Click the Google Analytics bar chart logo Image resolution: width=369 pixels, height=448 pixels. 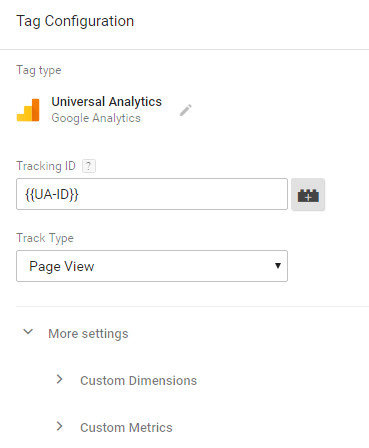(28, 110)
